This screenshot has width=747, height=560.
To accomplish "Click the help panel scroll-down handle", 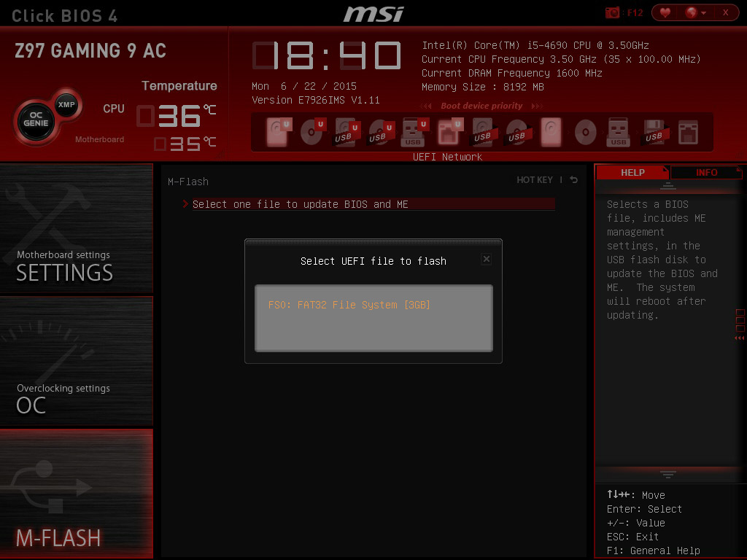I will click(668, 474).
